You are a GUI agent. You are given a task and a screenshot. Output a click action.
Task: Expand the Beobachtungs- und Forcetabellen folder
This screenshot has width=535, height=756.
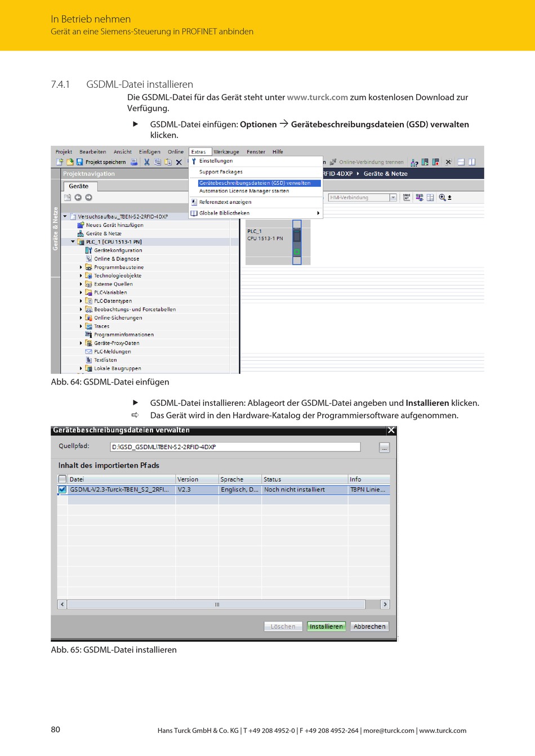(x=81, y=310)
